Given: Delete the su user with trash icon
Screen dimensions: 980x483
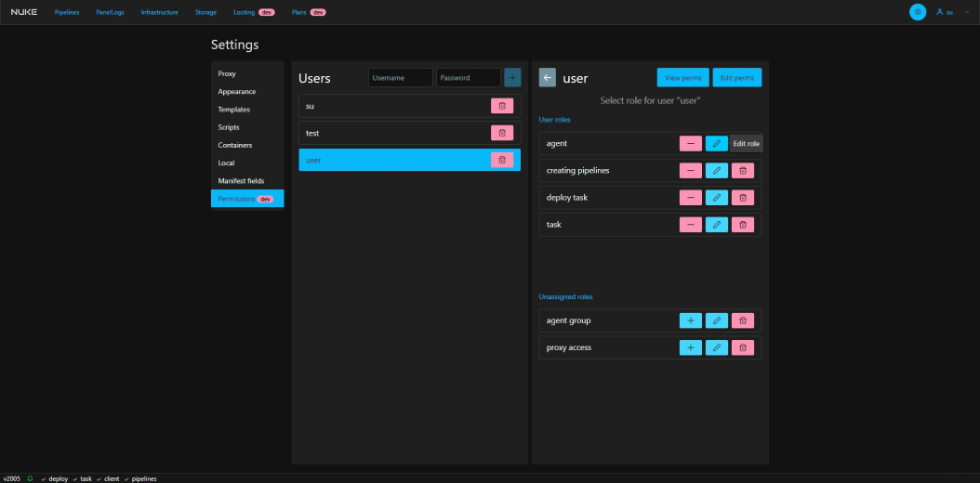Looking at the screenshot, I should click(502, 106).
